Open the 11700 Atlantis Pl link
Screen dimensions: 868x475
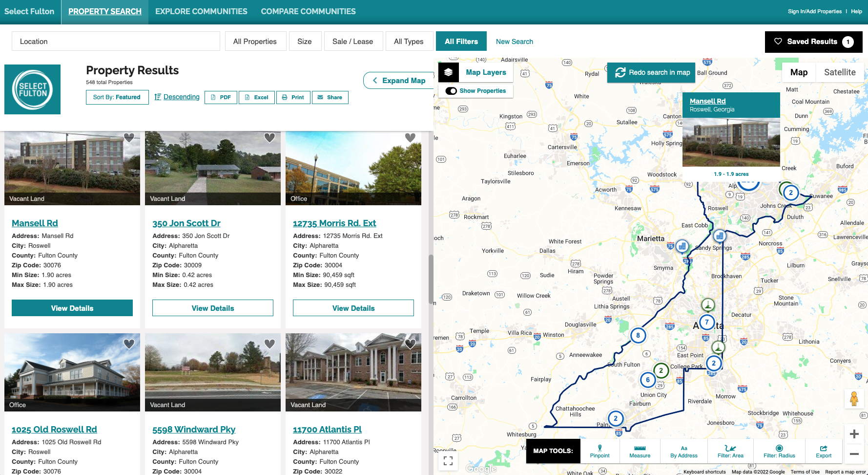327,430
